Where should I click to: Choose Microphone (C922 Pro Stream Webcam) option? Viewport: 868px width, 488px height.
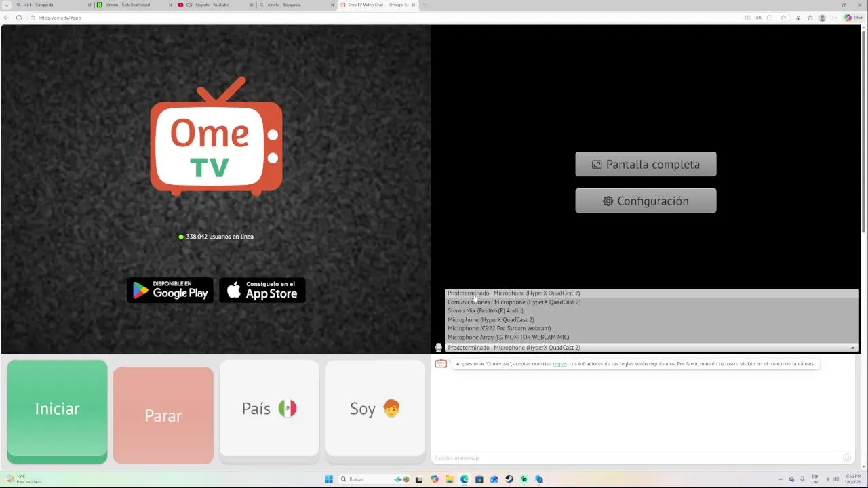point(652,328)
